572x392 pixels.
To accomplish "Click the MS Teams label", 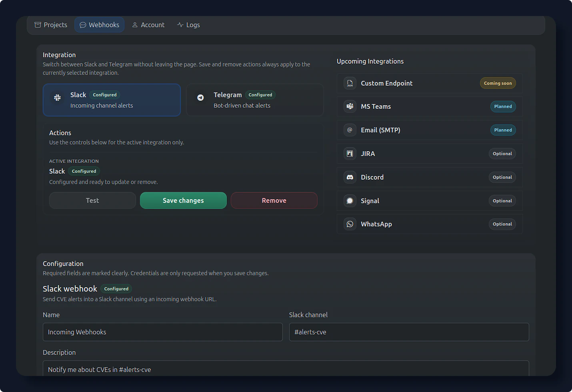I will (x=376, y=106).
